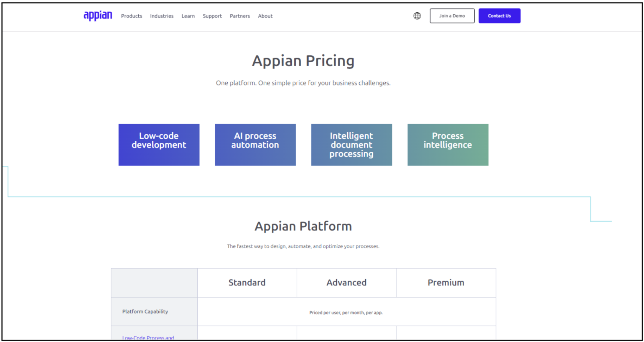Click the Join a Demo button
This screenshot has height=342, width=644.
452,15
